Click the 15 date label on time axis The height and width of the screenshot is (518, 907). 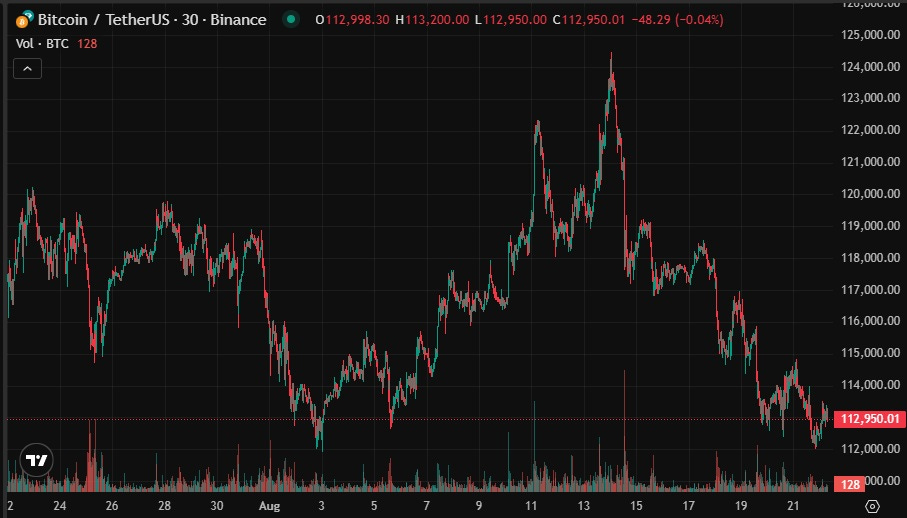[636, 506]
